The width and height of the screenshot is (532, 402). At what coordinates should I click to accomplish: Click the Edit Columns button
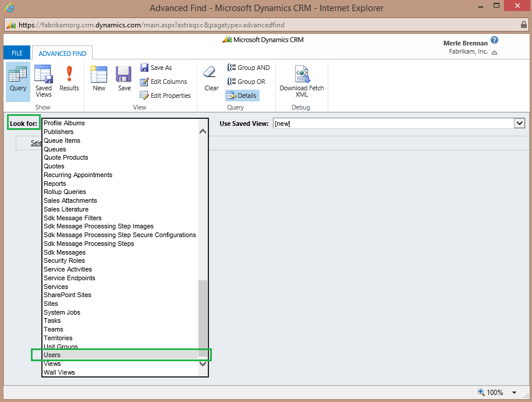pos(164,82)
